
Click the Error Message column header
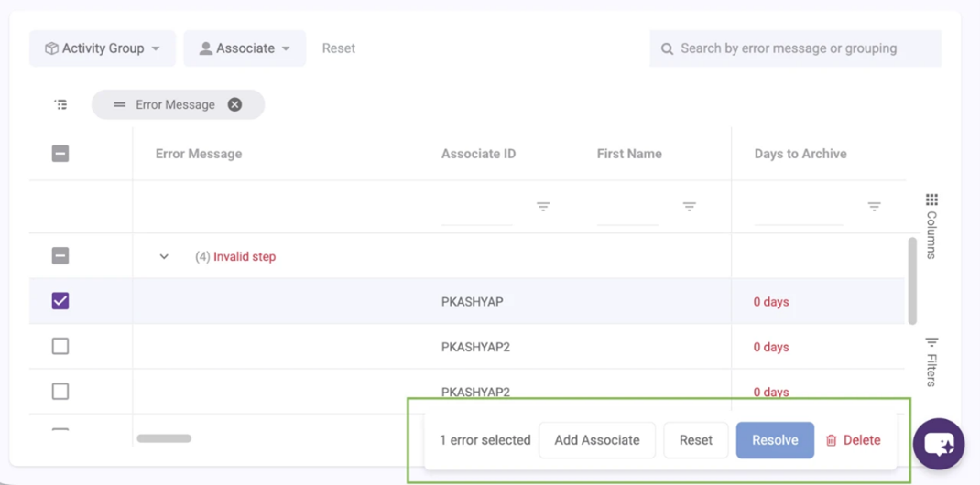click(199, 154)
